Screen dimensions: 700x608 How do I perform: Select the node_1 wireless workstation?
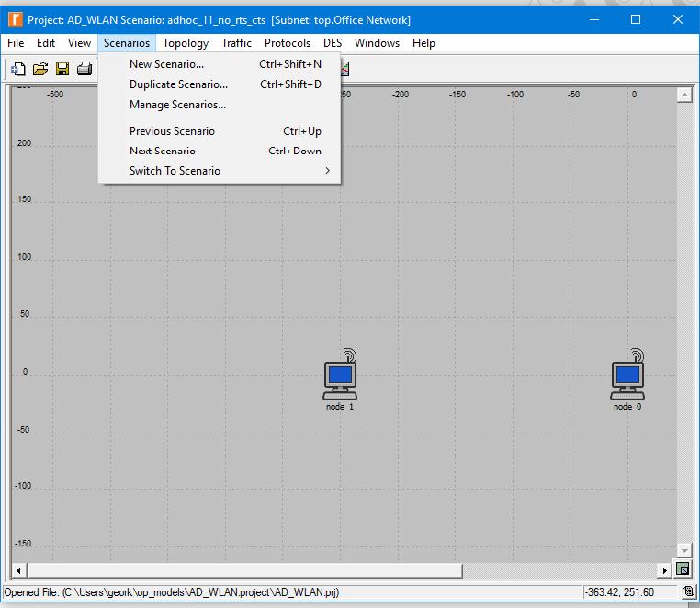coord(340,374)
